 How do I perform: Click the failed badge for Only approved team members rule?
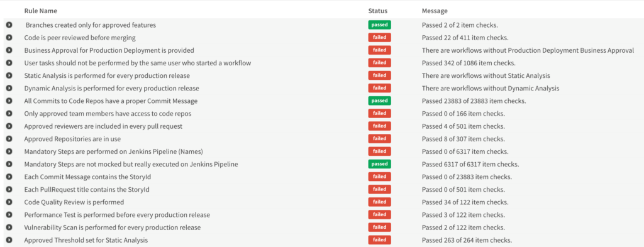click(379, 113)
